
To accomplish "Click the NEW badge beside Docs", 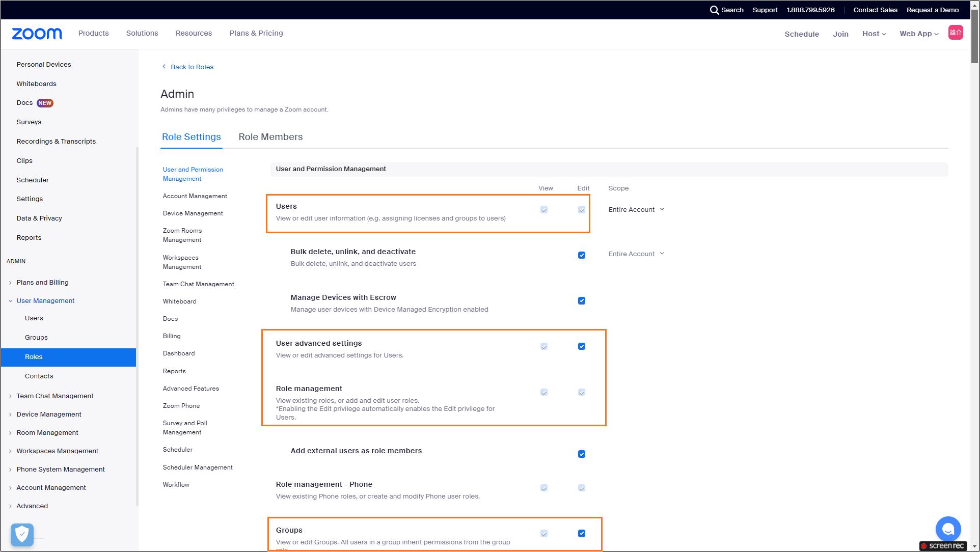I will coord(45,103).
